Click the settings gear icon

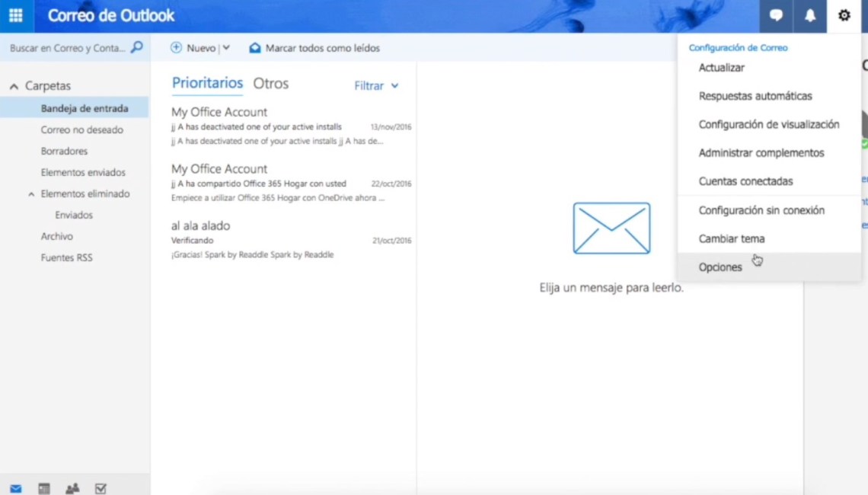(x=844, y=16)
